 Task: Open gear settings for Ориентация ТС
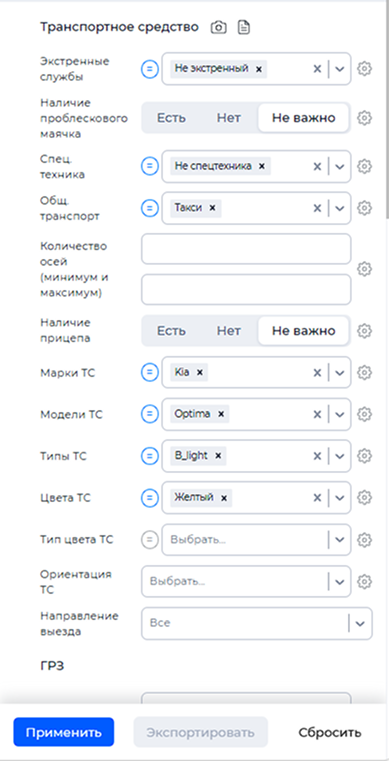click(x=364, y=581)
